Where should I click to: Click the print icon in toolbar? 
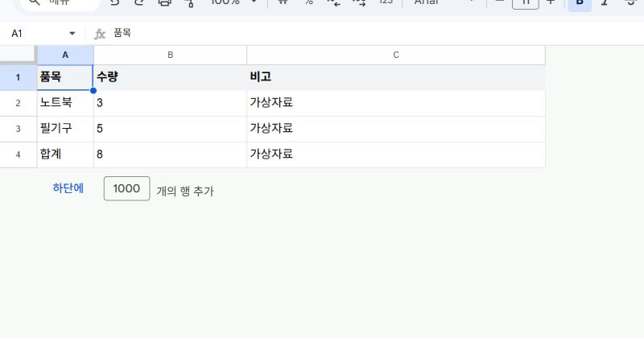(x=164, y=2)
